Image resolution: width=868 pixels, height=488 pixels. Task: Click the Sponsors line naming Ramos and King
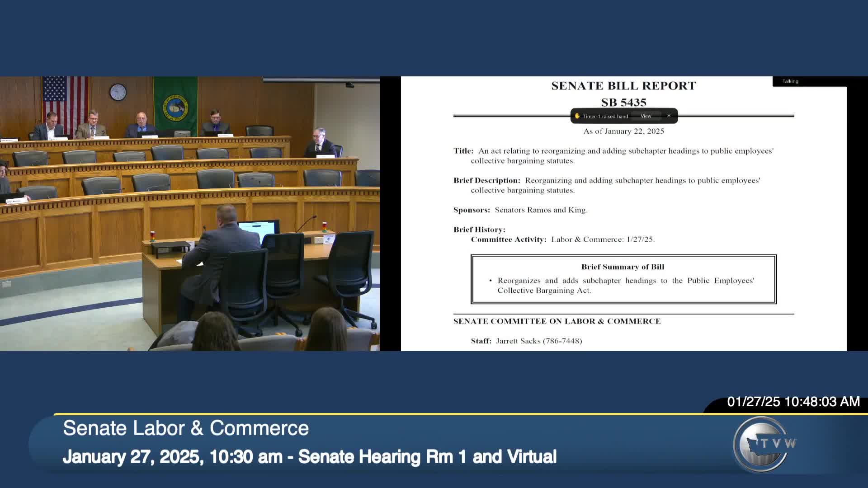pyautogui.click(x=520, y=210)
